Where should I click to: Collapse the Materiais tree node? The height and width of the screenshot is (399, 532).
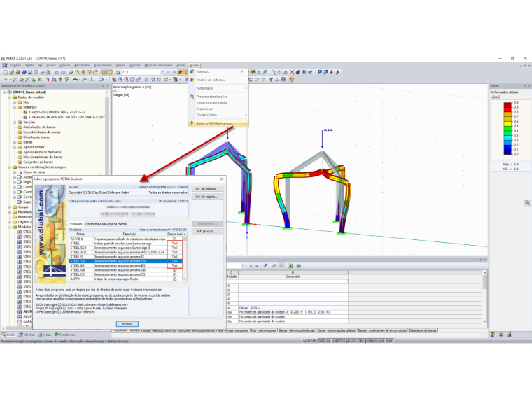(x=15, y=107)
